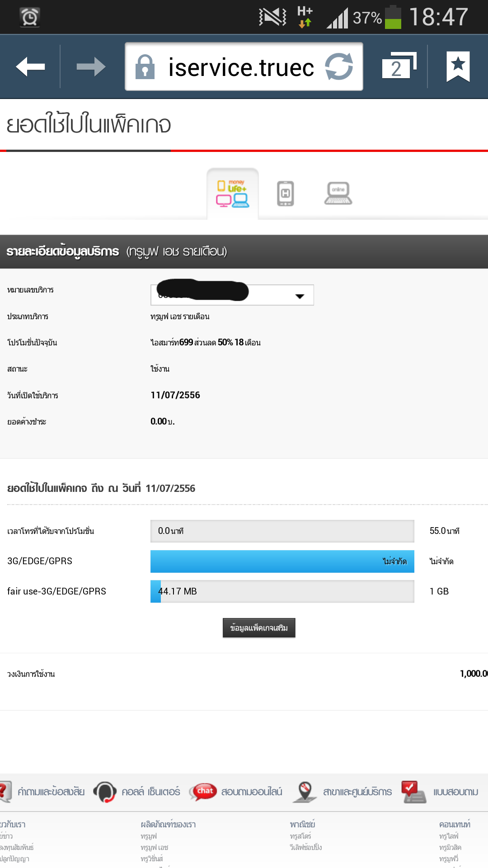Screen dimensions: 488x868
Task: Tap the lock security icon in address bar
Action: (145, 67)
